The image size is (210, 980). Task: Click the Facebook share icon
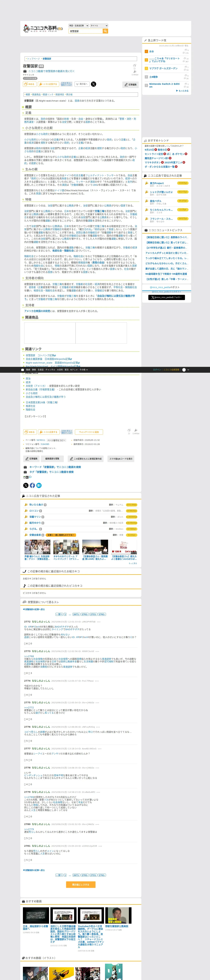click(32, 485)
